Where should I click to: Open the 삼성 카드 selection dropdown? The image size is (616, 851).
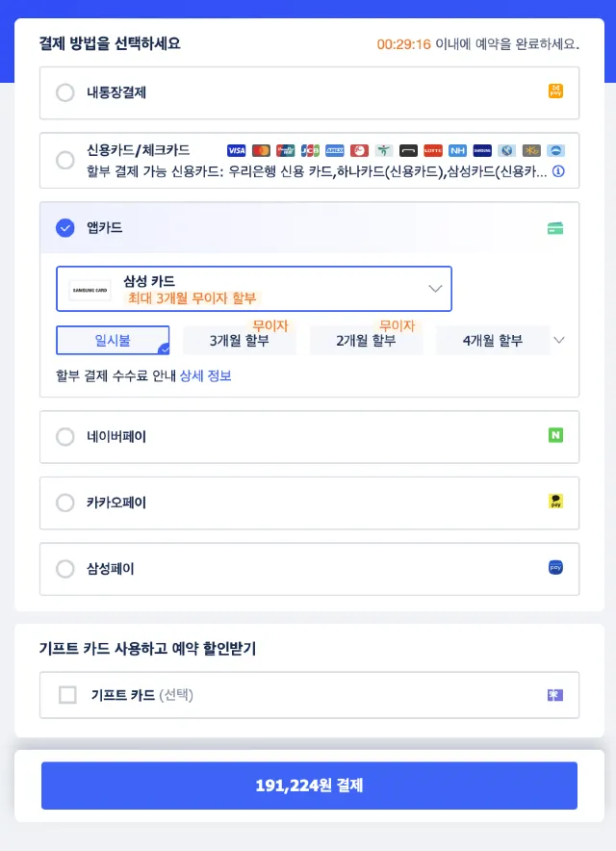(254, 289)
